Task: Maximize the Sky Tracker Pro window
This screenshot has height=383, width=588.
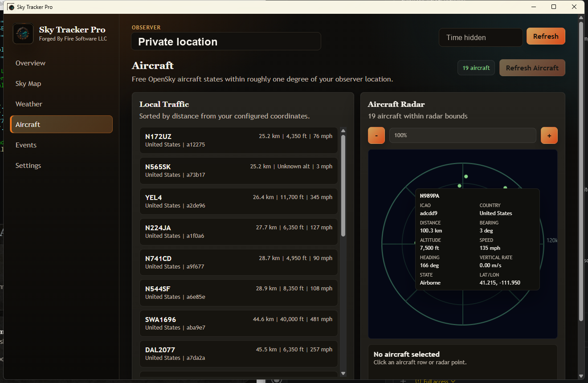Action: pyautogui.click(x=554, y=7)
